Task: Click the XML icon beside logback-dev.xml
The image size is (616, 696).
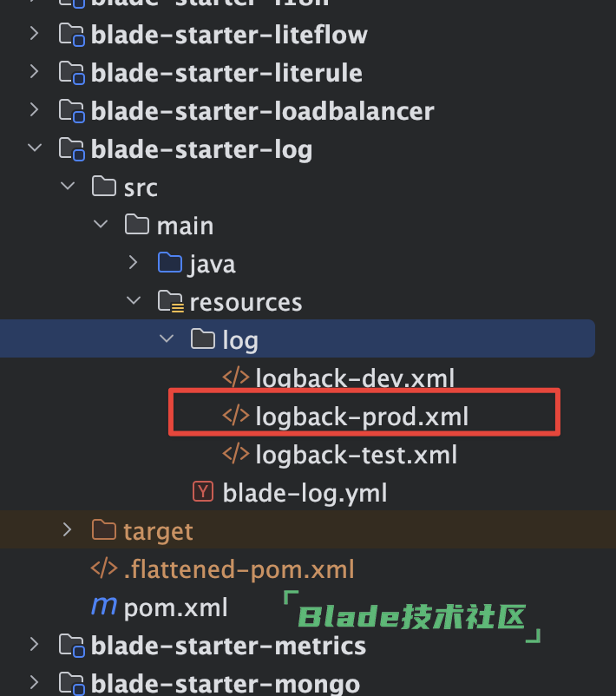Action: point(235,378)
